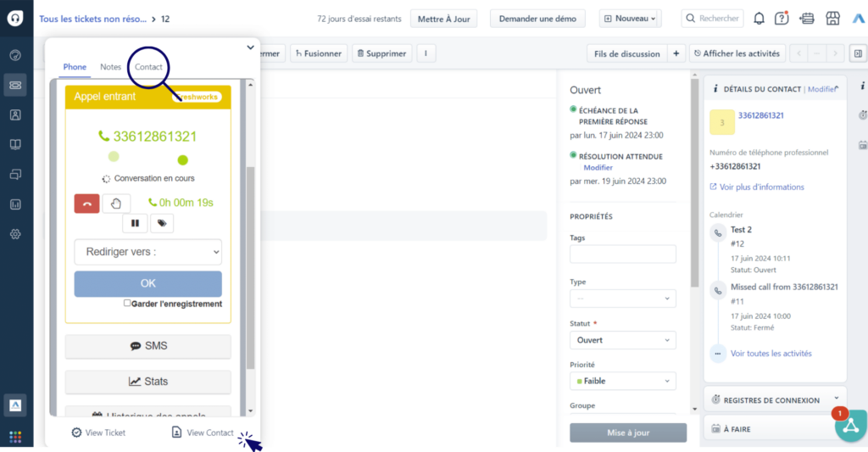
Task: Open the Freshworks app switcher grid
Action: [x=15, y=437]
